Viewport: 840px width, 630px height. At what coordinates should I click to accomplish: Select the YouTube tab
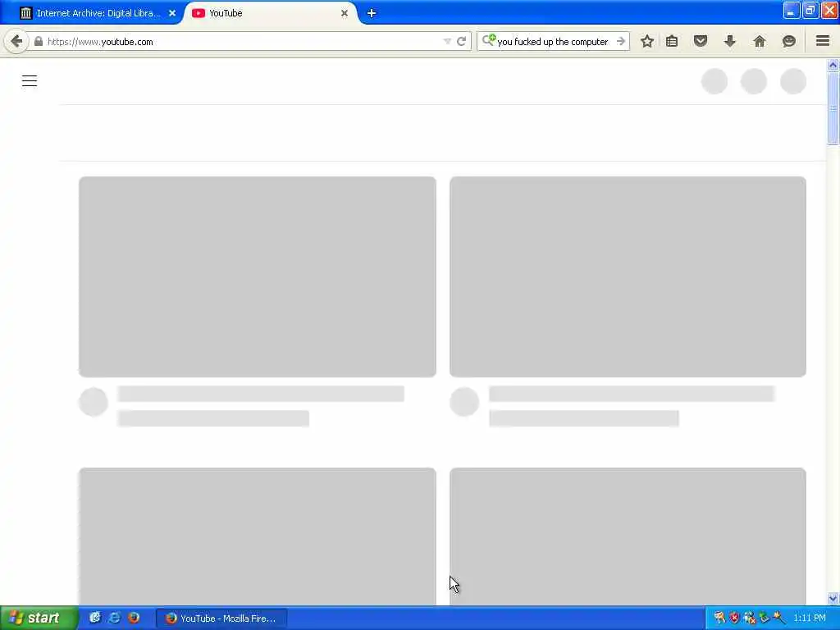click(271, 13)
